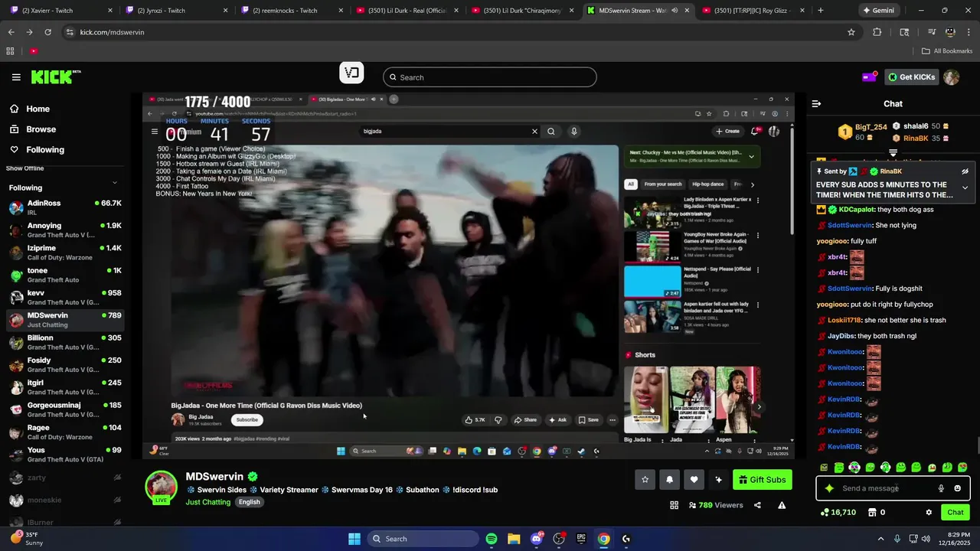Click the Just Chatting category link

(x=207, y=502)
